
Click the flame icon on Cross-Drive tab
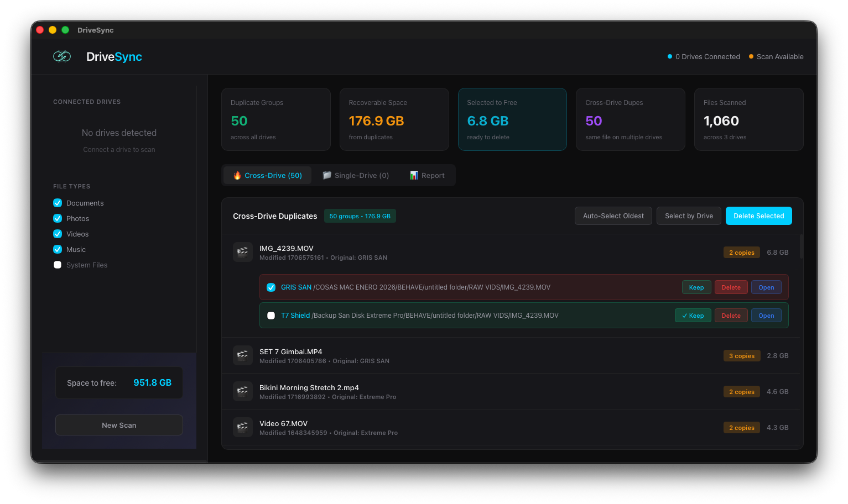[x=237, y=175]
